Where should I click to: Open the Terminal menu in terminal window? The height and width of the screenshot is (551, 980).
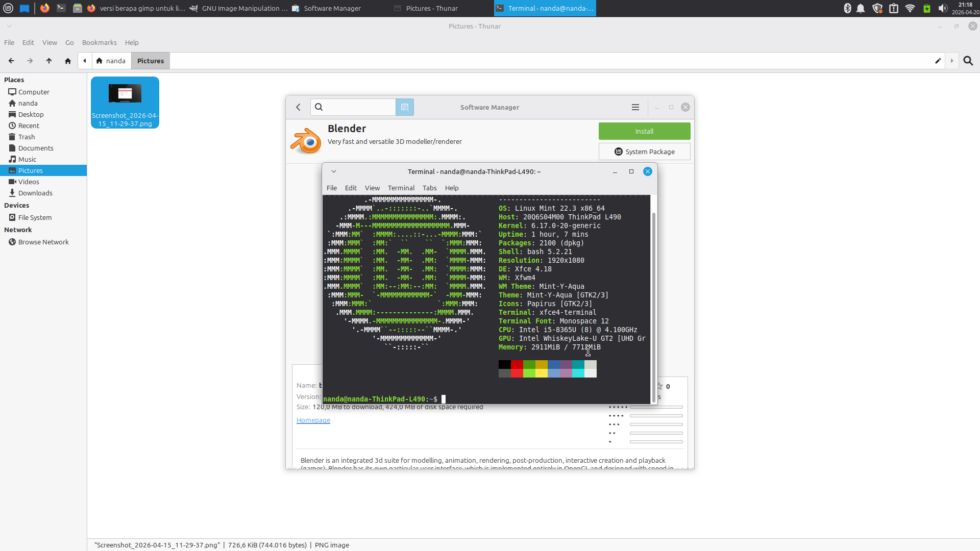(x=401, y=188)
